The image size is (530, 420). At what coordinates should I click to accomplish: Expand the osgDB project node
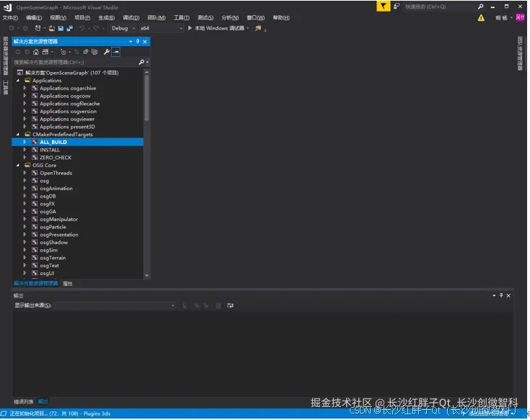[x=25, y=196]
